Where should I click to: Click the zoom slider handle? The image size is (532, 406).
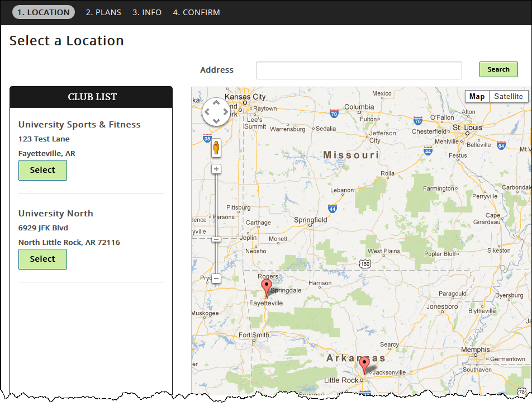pyautogui.click(x=216, y=239)
